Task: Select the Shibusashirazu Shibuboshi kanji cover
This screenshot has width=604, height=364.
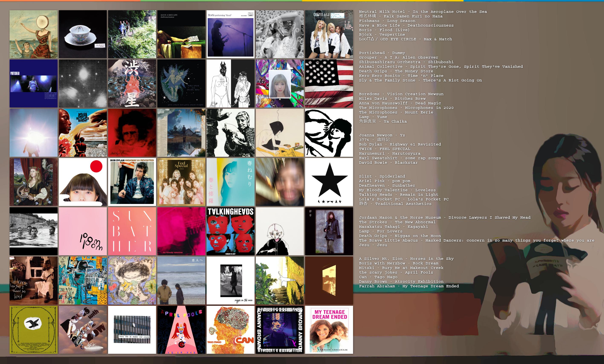Action: click(x=132, y=83)
